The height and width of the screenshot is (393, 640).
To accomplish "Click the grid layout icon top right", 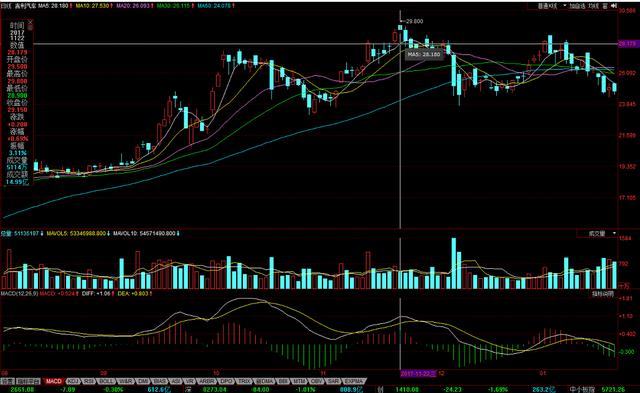I will [605, 6].
